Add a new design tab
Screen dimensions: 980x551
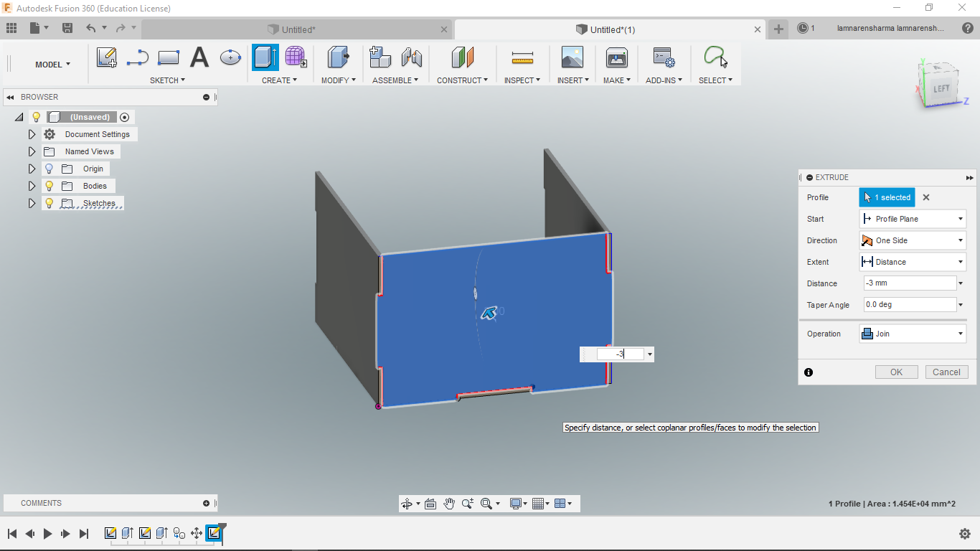click(x=778, y=29)
